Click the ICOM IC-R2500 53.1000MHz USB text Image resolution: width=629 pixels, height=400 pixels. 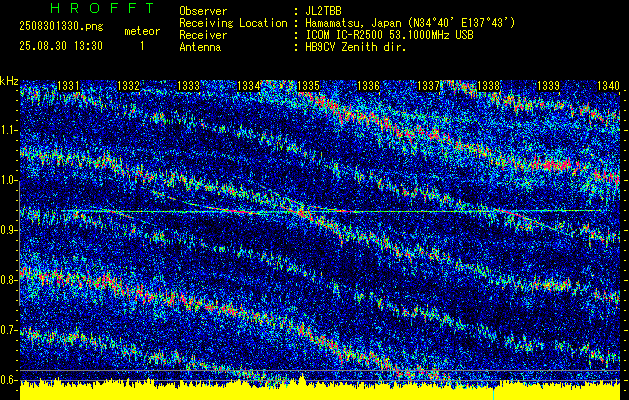(389, 35)
